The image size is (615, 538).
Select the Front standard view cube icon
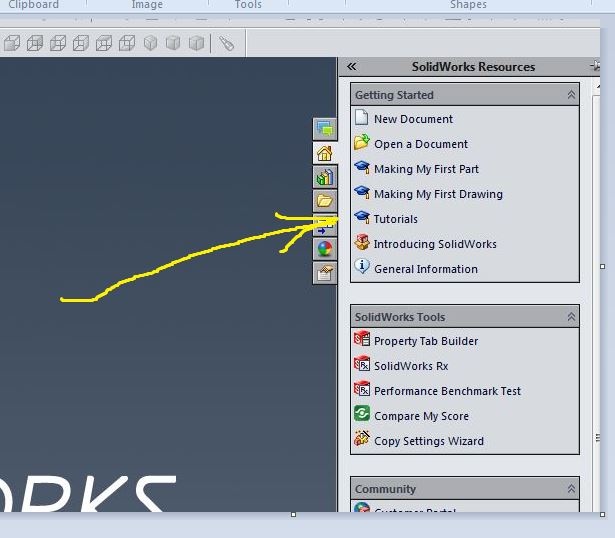pos(12,43)
